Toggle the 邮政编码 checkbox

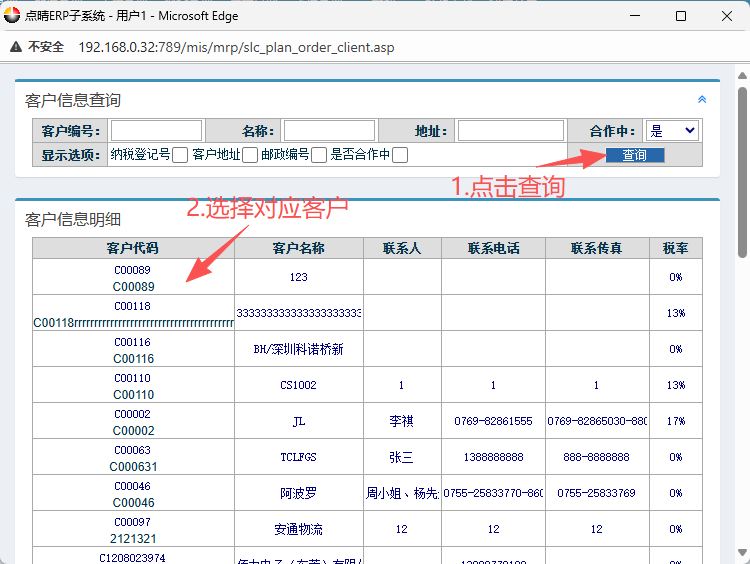pos(319,155)
